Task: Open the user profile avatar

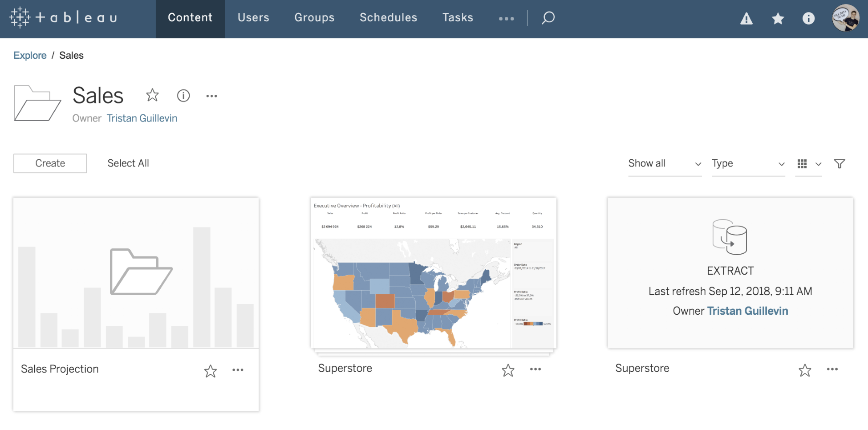Action: click(x=846, y=18)
